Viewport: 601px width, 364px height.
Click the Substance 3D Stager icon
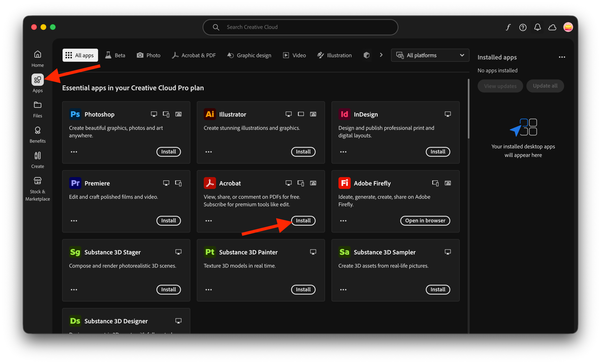point(75,252)
